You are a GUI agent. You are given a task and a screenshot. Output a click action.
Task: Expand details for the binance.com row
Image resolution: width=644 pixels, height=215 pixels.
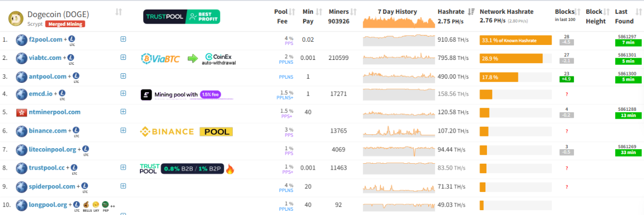(x=123, y=130)
